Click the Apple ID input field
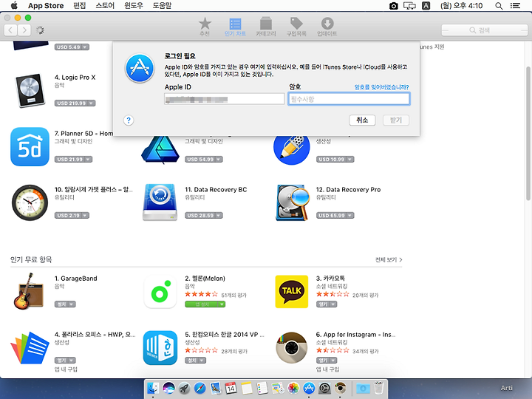532x399 pixels. tap(225, 99)
